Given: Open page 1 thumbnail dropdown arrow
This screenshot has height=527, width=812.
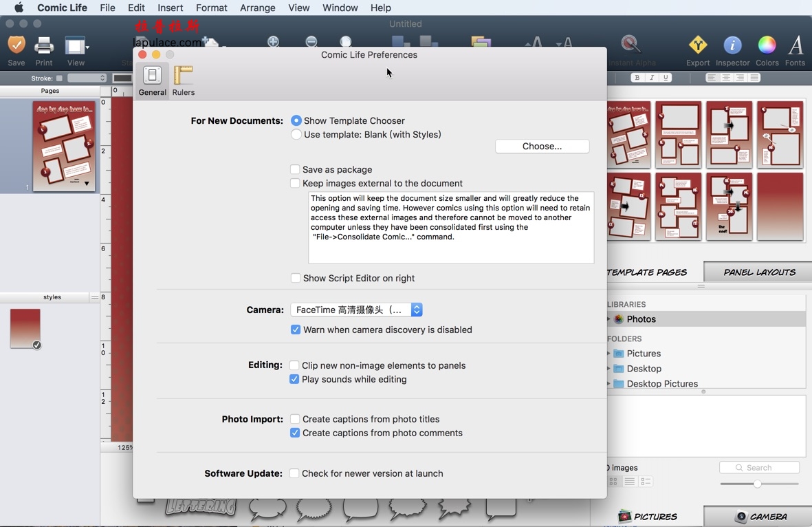Looking at the screenshot, I should tap(87, 184).
